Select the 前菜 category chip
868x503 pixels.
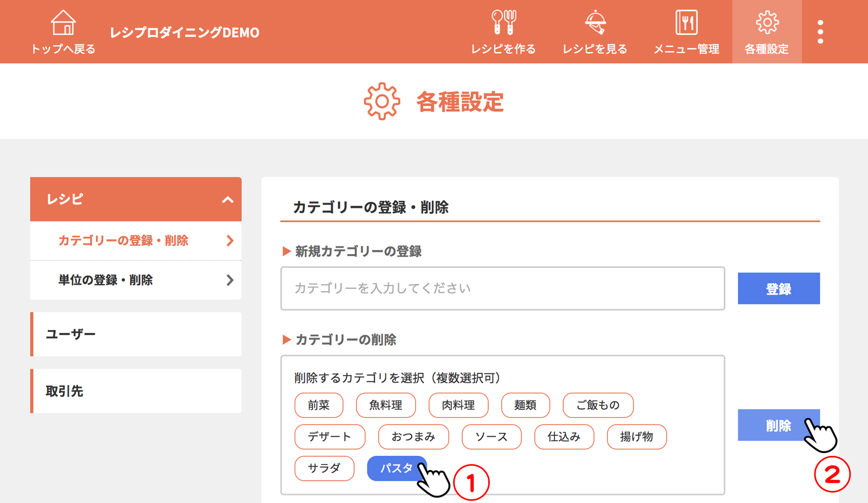[x=319, y=405]
